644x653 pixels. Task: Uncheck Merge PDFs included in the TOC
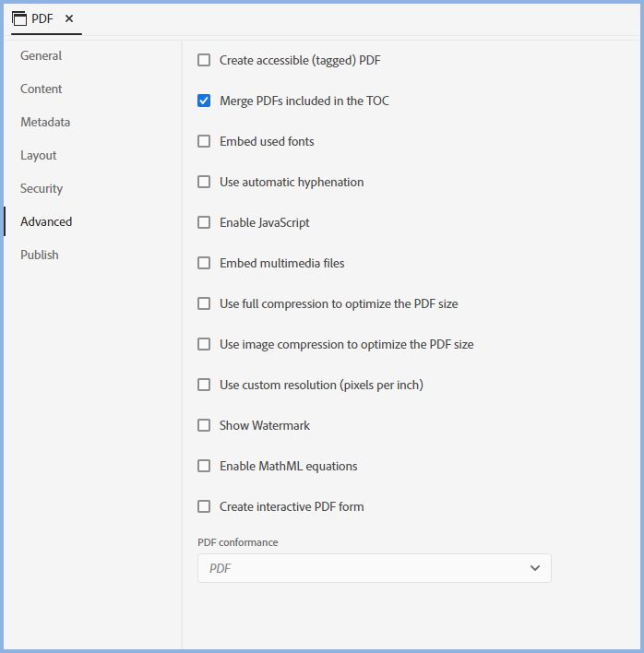click(x=204, y=101)
